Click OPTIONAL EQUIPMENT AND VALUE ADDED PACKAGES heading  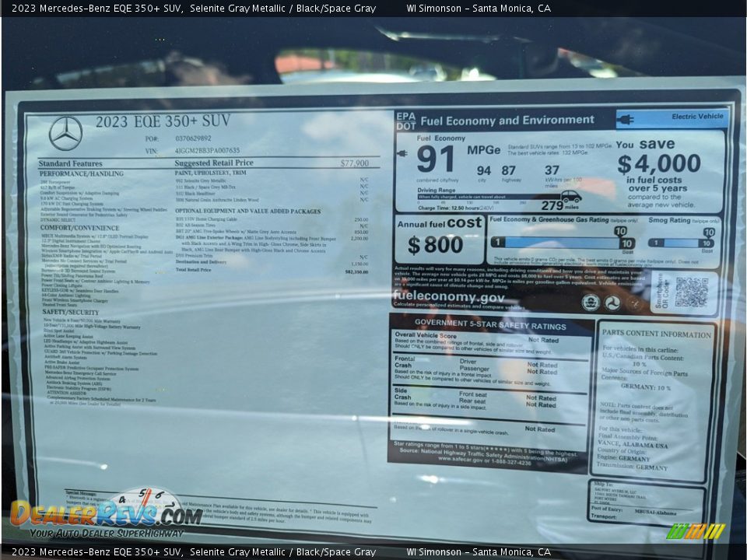(x=247, y=211)
